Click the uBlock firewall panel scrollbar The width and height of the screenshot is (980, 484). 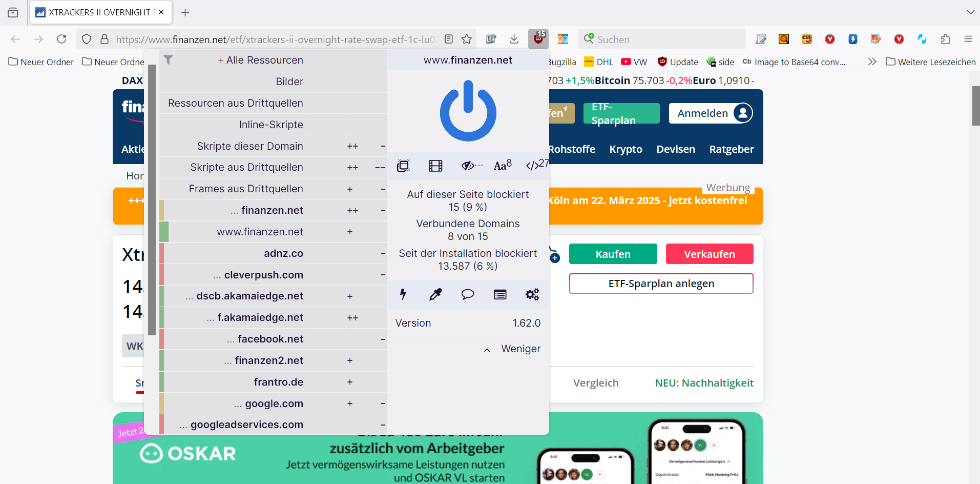click(x=152, y=199)
